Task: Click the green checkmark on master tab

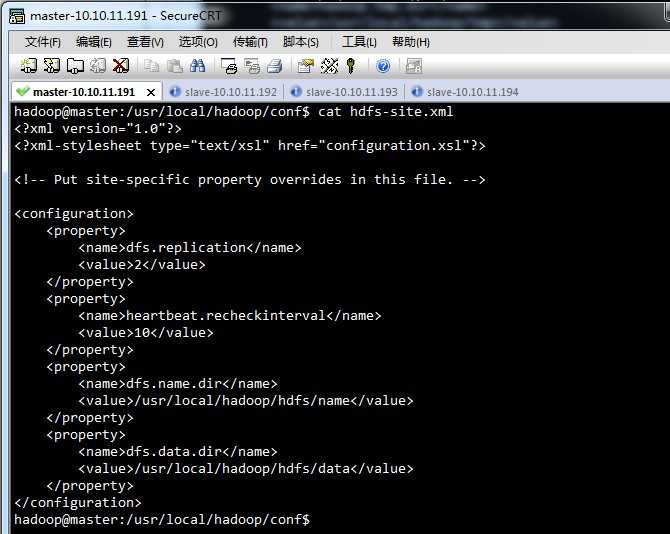Action: pyautogui.click(x=22, y=91)
